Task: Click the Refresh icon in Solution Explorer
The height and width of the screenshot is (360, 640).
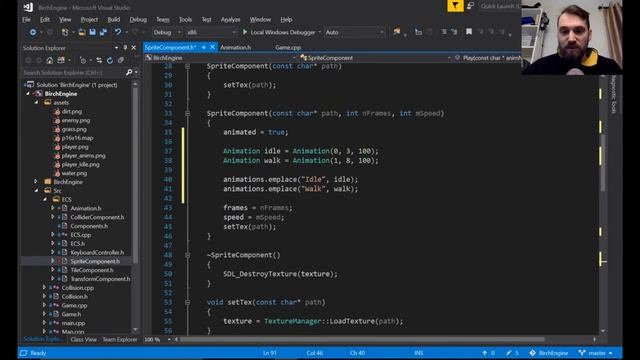Action: pos(109,60)
